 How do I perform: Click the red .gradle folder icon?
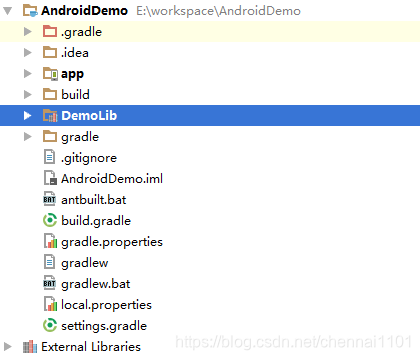pos(50,31)
